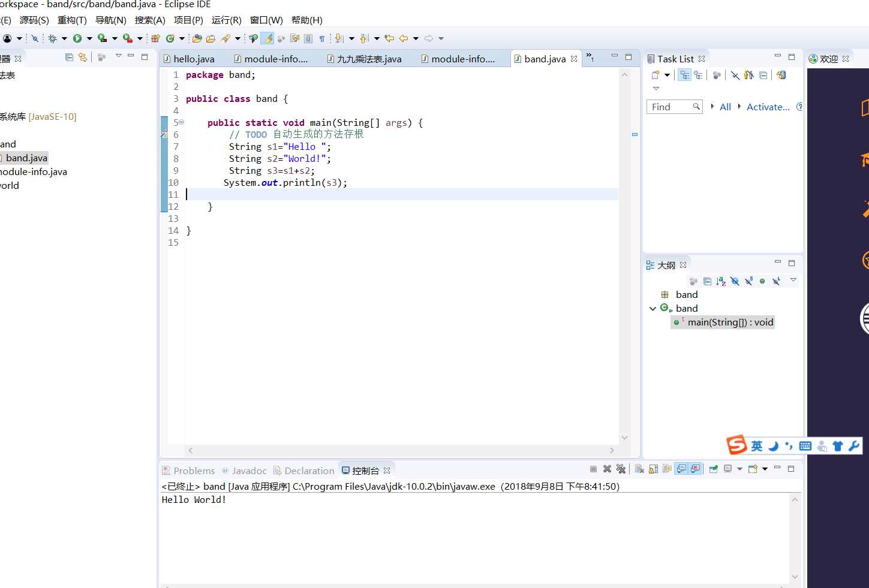
Task: Close the band.java editor tab
Action: (574, 59)
